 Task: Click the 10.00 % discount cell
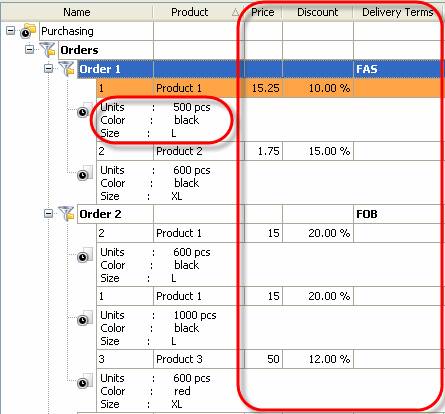point(318,88)
